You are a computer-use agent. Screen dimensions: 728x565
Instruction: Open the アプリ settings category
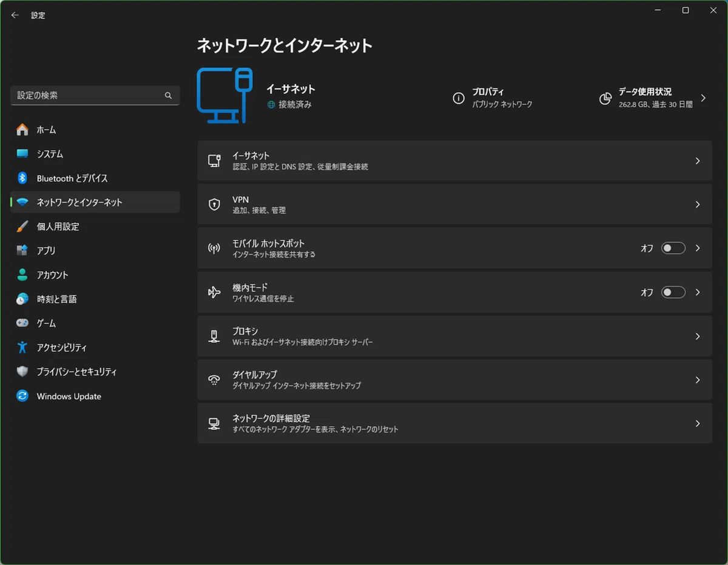(95, 250)
